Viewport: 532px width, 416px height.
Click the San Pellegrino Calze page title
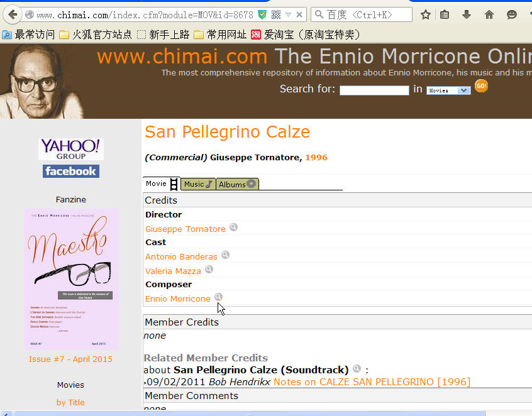[x=227, y=132]
